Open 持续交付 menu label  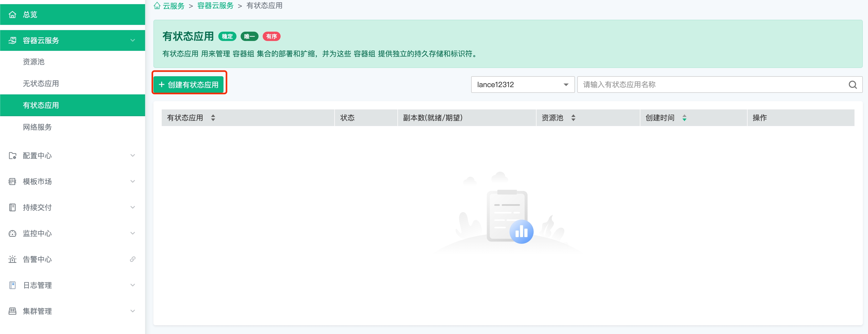coord(37,207)
